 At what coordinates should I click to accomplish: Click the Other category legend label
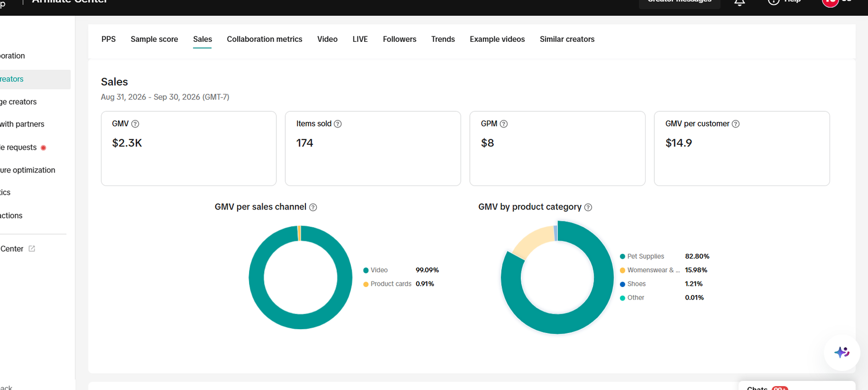coord(636,298)
